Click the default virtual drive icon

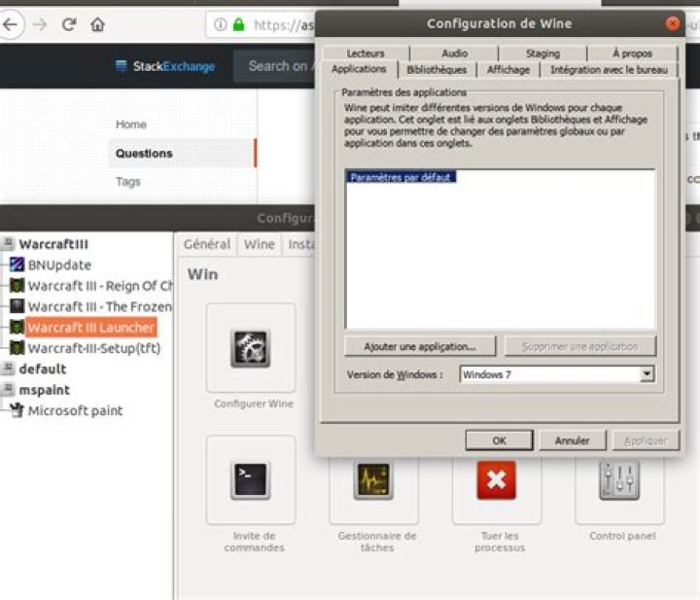click(x=8, y=369)
